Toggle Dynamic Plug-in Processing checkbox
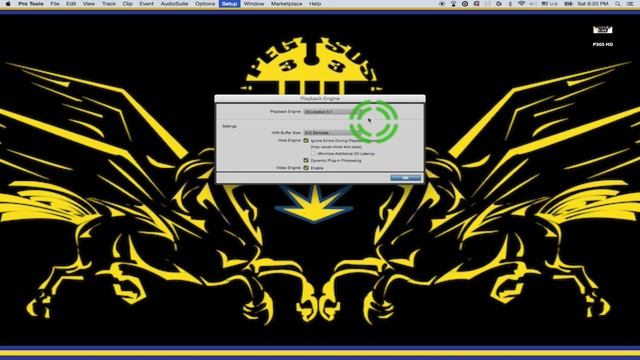Image resolution: width=640 pixels, height=360 pixels. [x=306, y=160]
